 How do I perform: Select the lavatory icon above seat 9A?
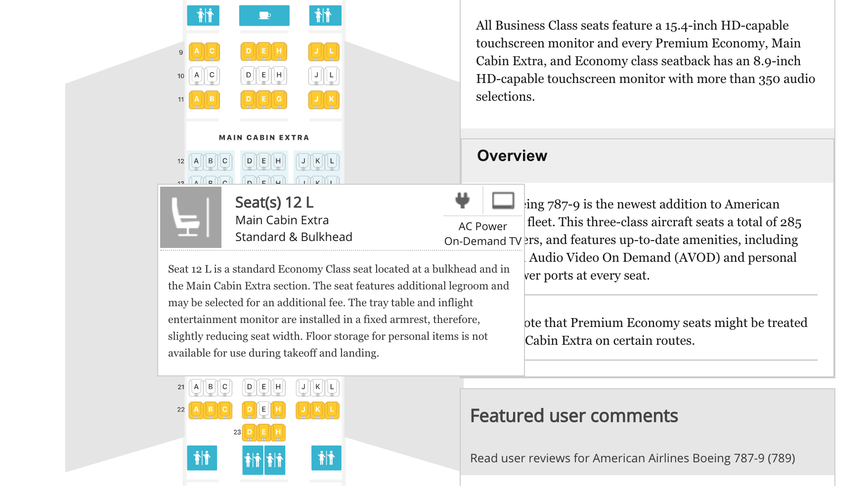pos(203,15)
